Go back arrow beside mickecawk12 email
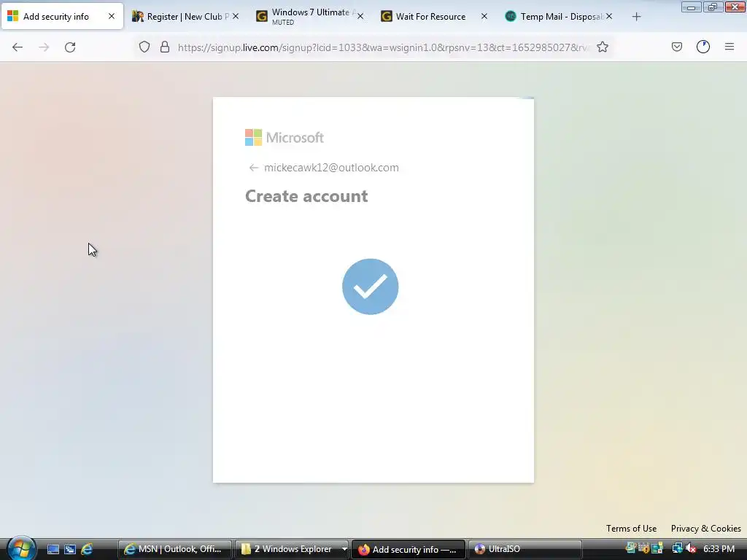The image size is (747, 560). [x=253, y=168]
